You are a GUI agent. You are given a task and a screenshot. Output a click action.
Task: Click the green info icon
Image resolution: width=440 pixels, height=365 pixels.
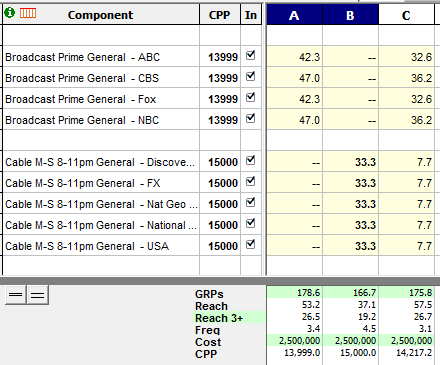(x=10, y=13)
